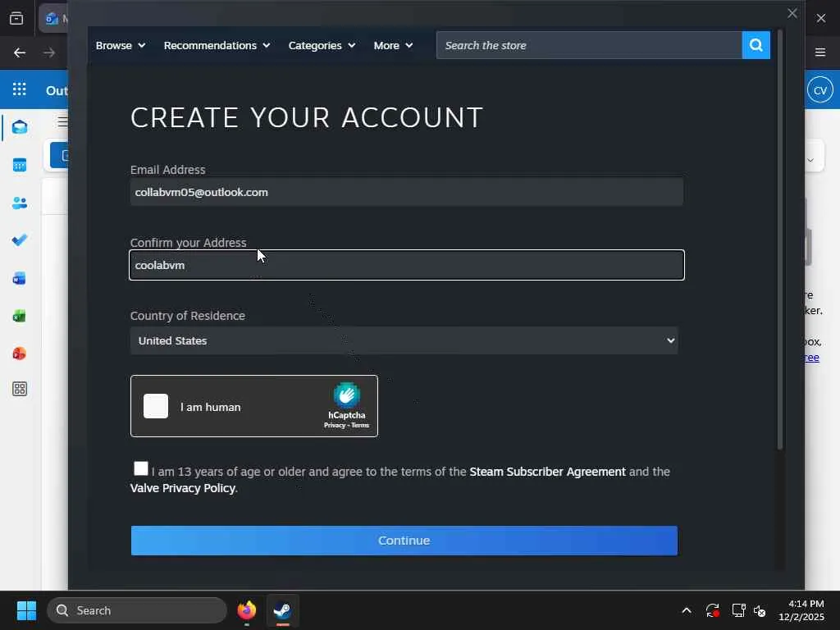
Task: Close the Steam account dialog
Action: (x=792, y=13)
